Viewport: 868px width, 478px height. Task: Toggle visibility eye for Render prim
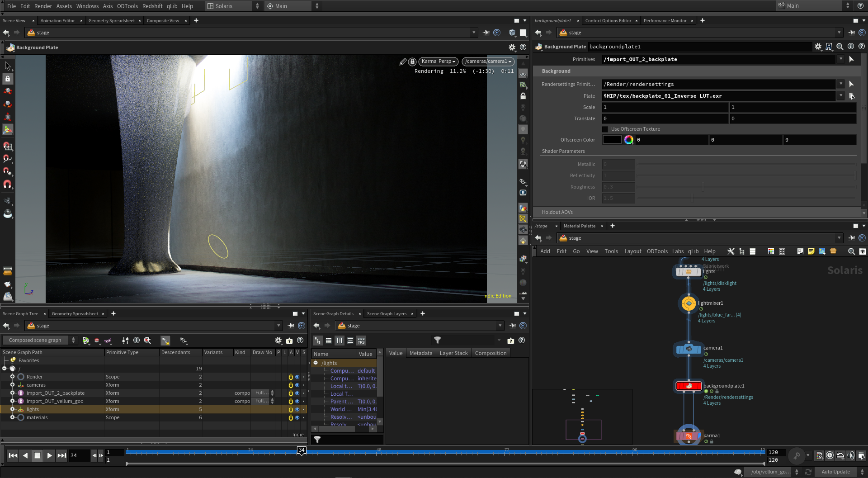[297, 377]
